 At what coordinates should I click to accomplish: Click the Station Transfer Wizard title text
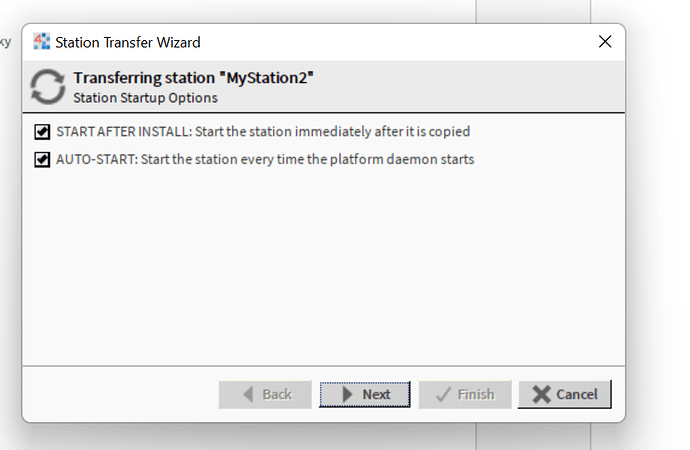tap(128, 42)
